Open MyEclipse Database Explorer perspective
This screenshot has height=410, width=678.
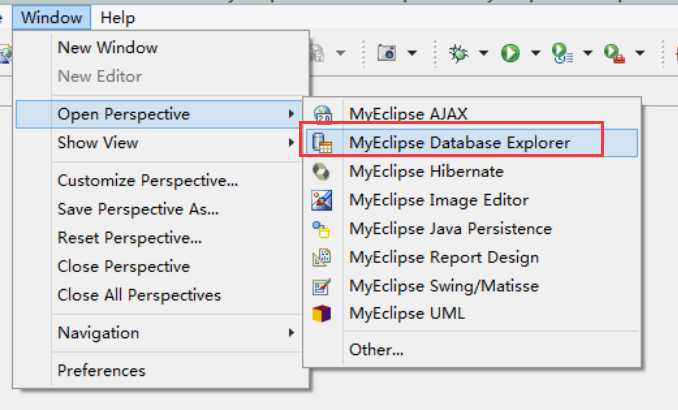pos(471,142)
